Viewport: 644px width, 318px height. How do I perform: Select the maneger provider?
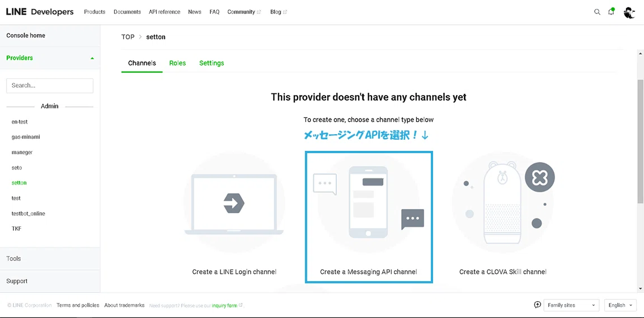pos(22,152)
